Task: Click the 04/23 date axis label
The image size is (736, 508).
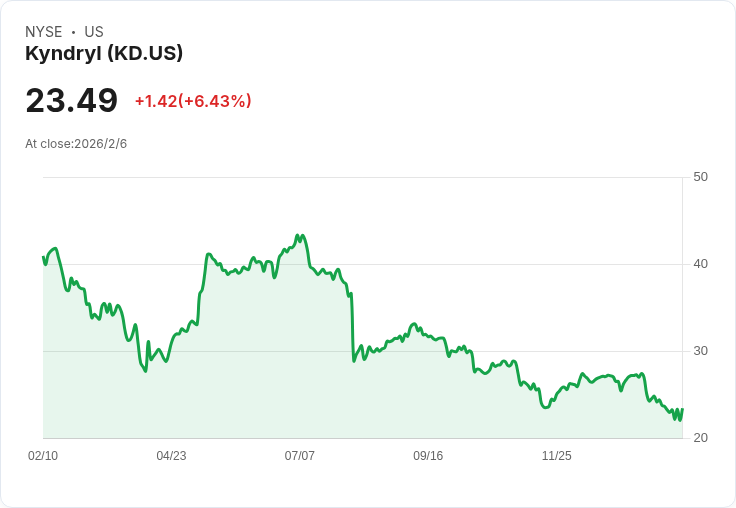Action: coord(171,456)
